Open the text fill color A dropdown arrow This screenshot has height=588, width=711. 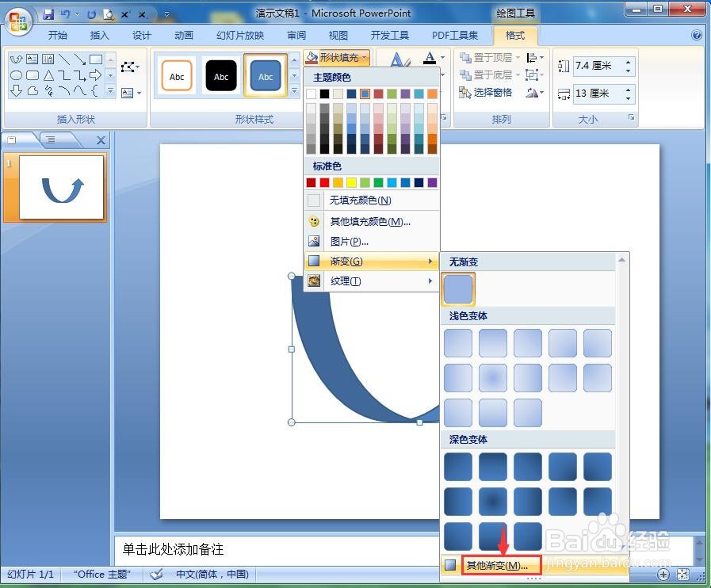(442, 58)
